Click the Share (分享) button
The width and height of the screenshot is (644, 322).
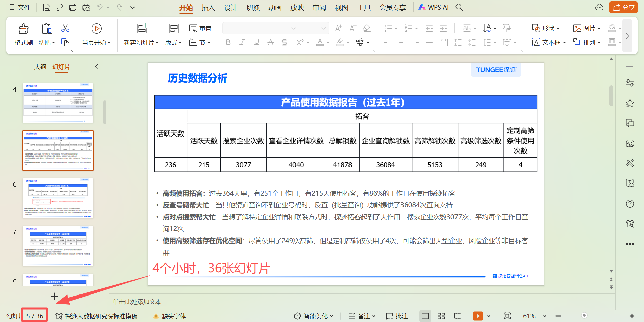click(623, 7)
